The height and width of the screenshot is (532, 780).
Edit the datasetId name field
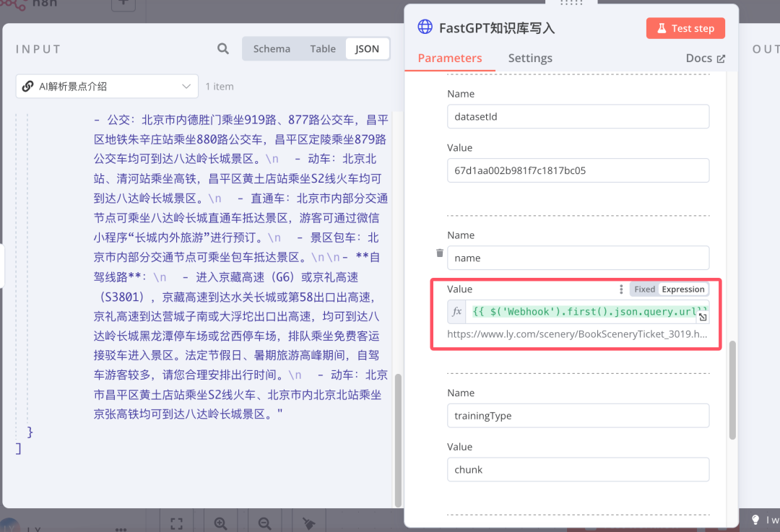tap(578, 117)
